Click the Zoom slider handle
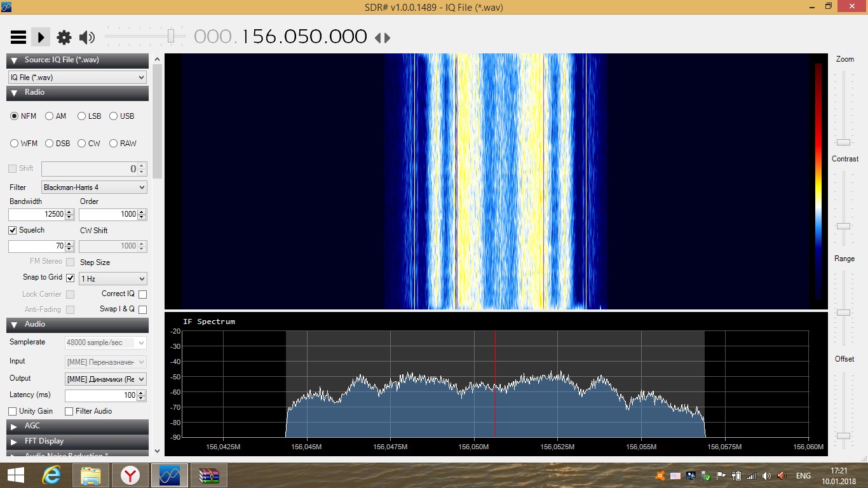The image size is (868, 488). (x=843, y=142)
